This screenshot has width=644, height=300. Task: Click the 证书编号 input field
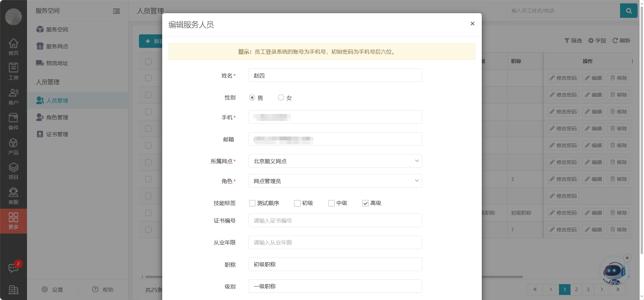coord(335,220)
